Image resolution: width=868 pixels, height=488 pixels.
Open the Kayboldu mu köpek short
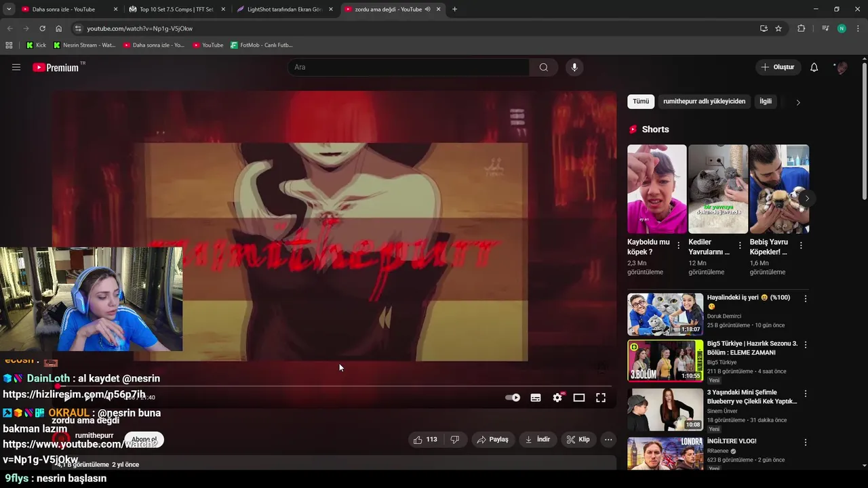pyautogui.click(x=656, y=189)
